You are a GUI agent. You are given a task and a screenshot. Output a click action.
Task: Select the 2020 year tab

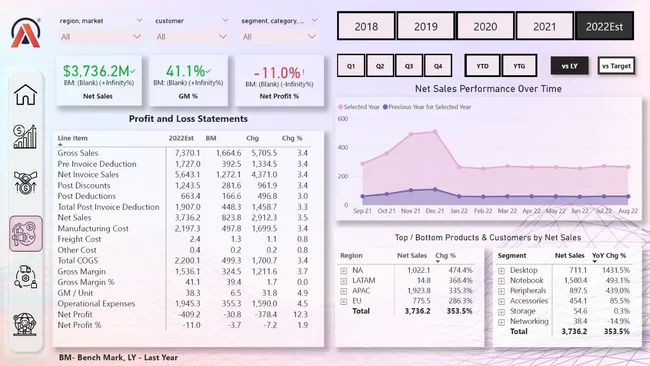click(485, 26)
